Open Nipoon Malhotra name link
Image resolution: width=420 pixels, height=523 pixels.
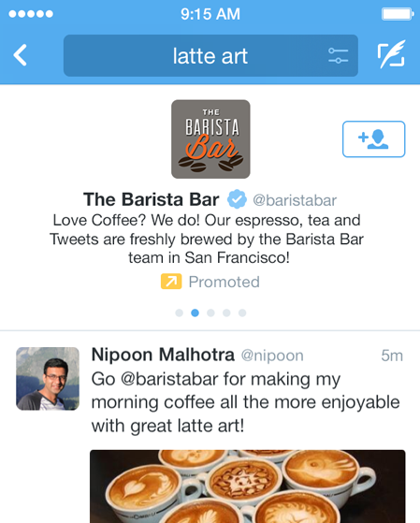163,355
